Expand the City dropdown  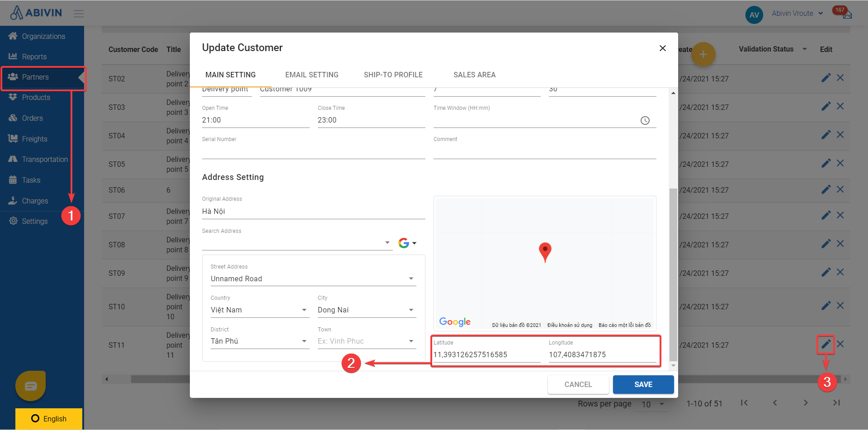coord(411,310)
